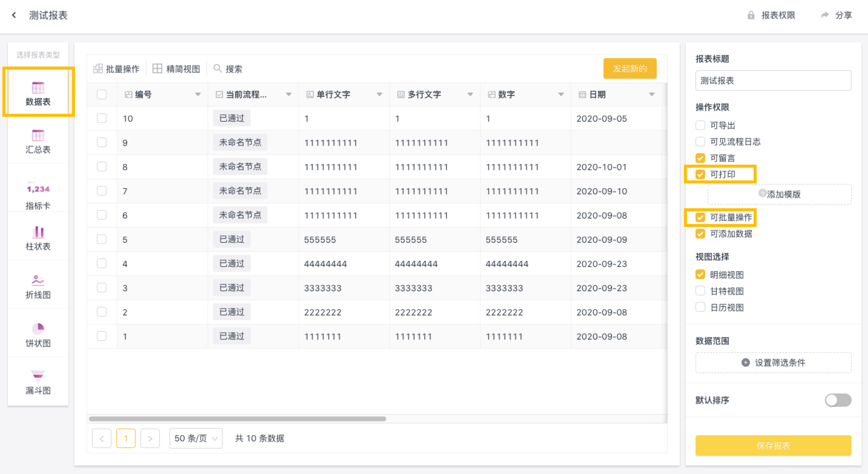Image resolution: width=868 pixels, height=474 pixels.
Task: Click the 发起新的 button
Action: tap(630, 68)
